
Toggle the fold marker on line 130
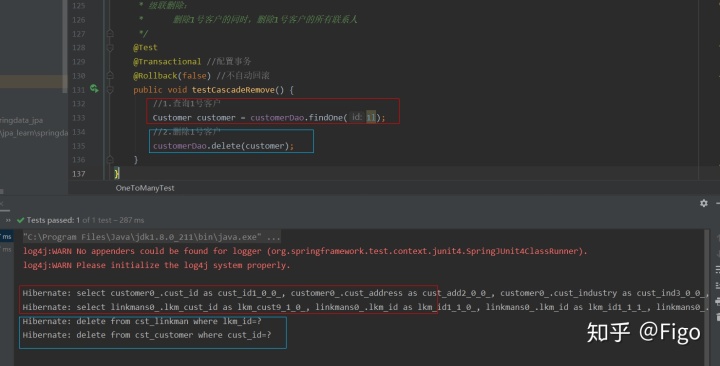[110, 75]
